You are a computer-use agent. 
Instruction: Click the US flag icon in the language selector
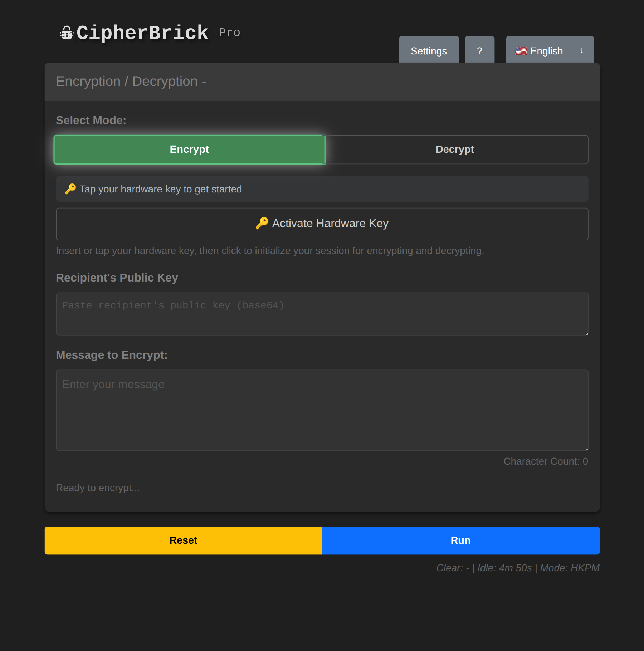(522, 51)
